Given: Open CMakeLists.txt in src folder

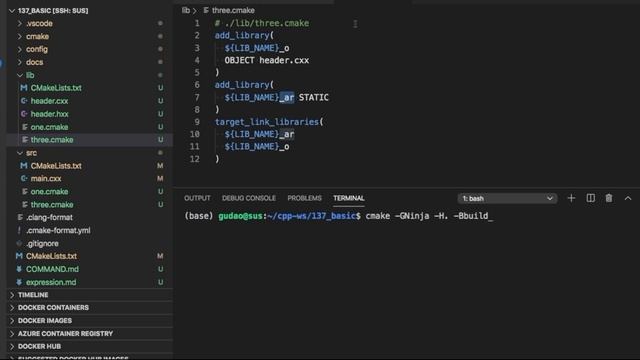Looking at the screenshot, I should 56,166.
